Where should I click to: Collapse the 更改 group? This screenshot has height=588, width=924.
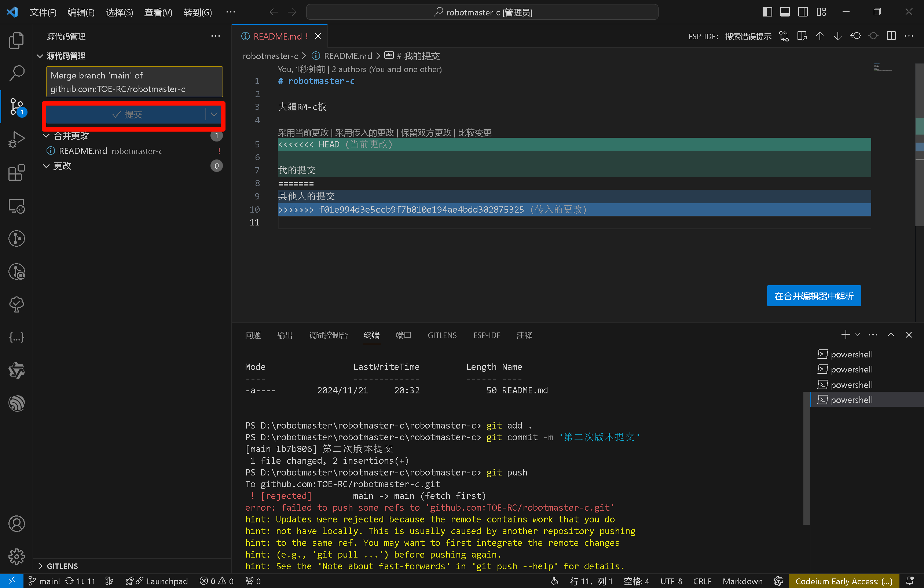tap(46, 166)
